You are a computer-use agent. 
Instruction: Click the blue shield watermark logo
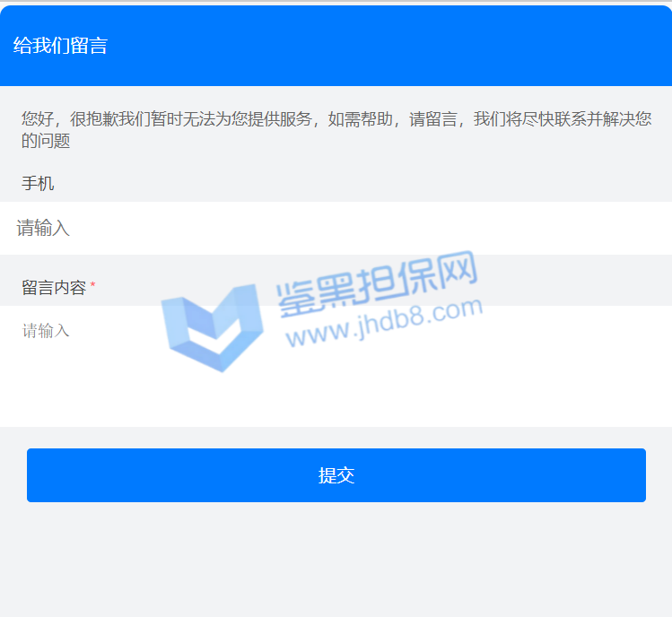point(211,327)
